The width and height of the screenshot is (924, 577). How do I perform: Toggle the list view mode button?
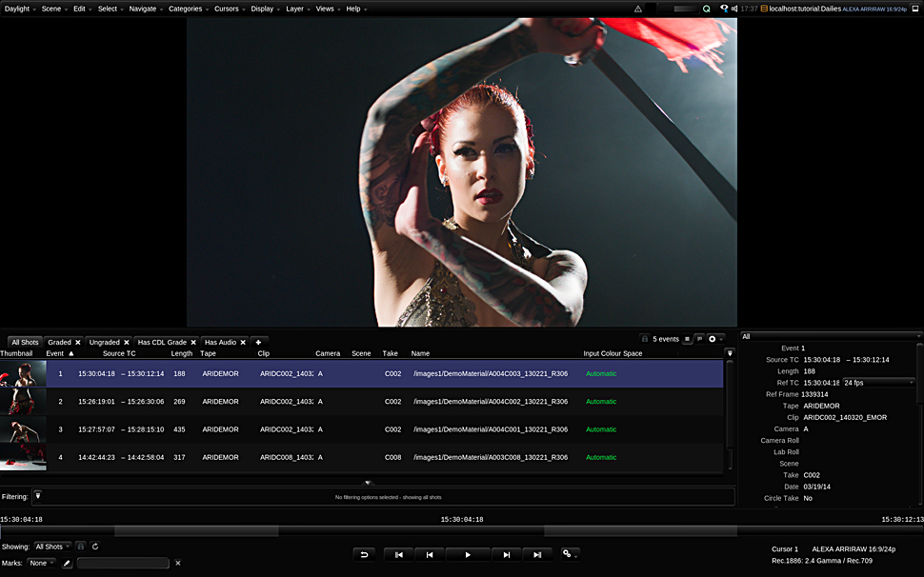pyautogui.click(x=687, y=339)
